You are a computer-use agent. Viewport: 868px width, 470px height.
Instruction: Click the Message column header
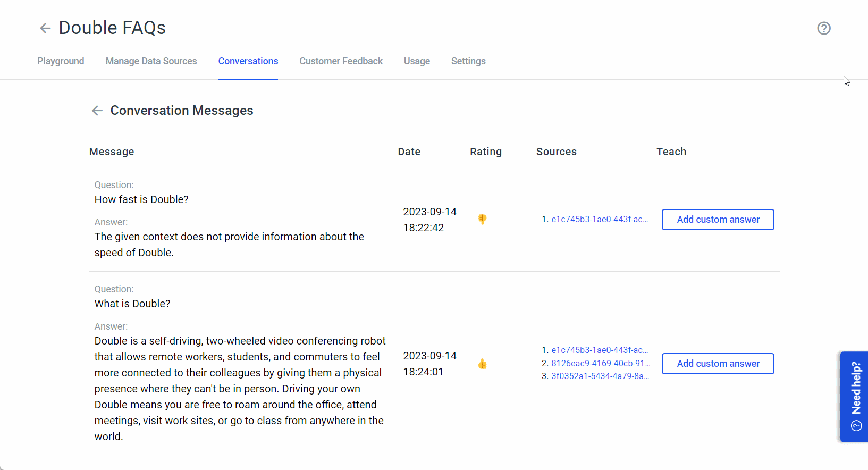coord(112,152)
